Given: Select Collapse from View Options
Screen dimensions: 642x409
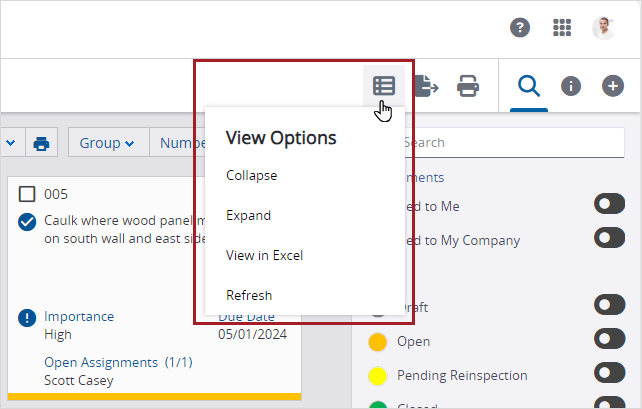Looking at the screenshot, I should (x=252, y=175).
